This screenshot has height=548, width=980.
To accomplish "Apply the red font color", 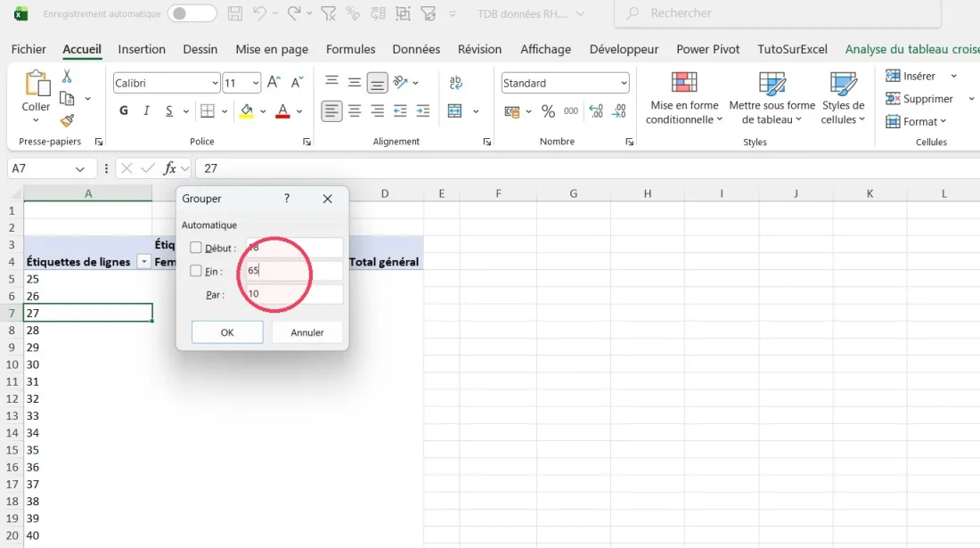I will tap(282, 111).
